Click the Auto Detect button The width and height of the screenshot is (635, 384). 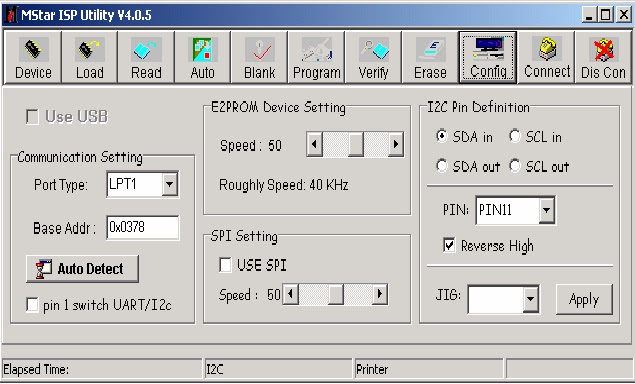(x=82, y=269)
